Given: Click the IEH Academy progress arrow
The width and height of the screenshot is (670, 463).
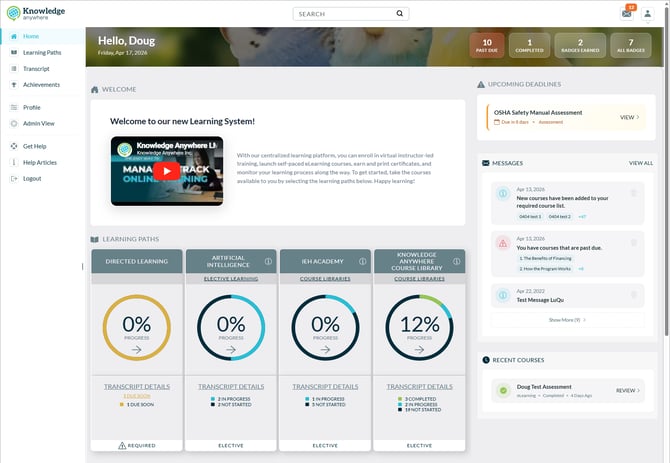Looking at the screenshot, I should point(325,350).
